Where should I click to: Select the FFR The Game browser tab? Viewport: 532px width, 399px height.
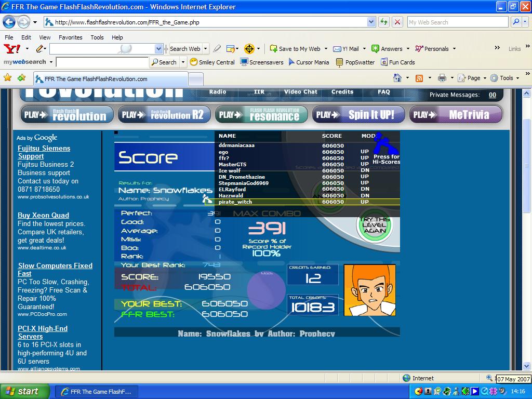click(111, 79)
